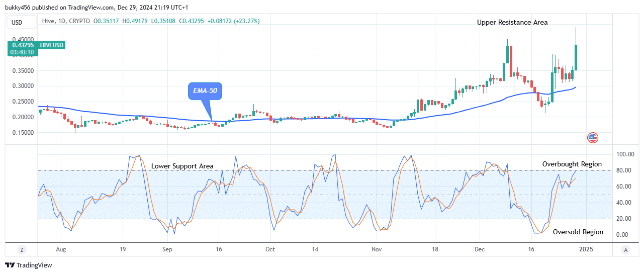Click the 2025 label on the time axis
The height and width of the screenshot is (274, 644).
click(587, 249)
